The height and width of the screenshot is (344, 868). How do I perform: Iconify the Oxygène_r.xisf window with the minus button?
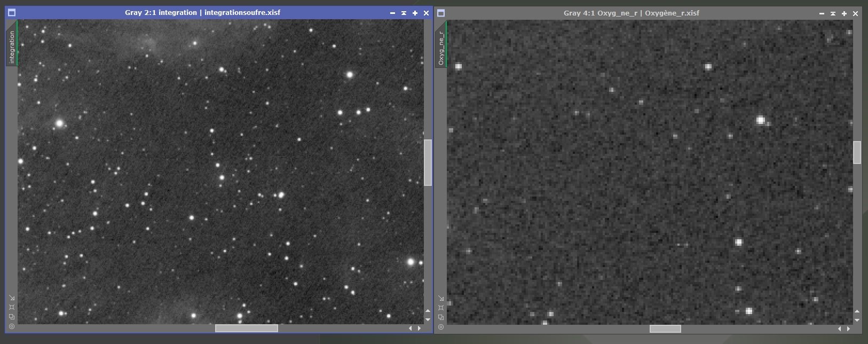coord(822,13)
